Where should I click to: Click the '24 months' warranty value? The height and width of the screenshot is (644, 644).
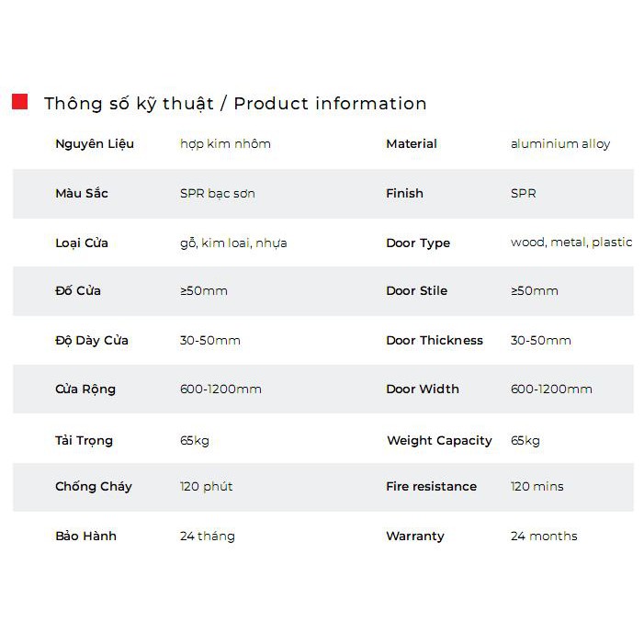(x=544, y=537)
